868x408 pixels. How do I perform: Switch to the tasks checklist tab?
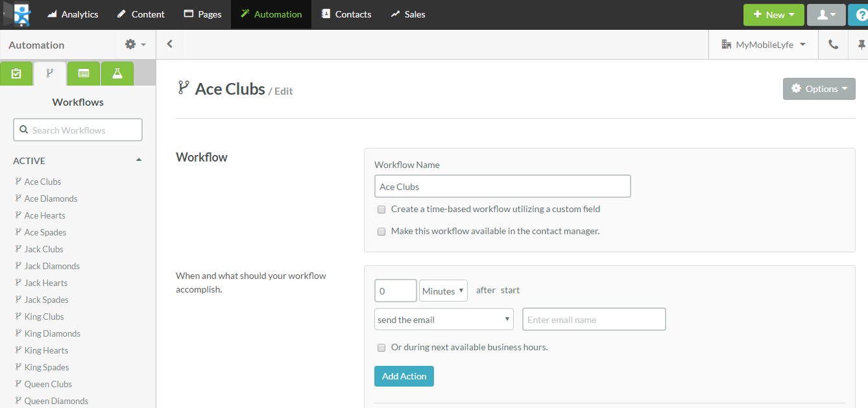tap(16, 74)
